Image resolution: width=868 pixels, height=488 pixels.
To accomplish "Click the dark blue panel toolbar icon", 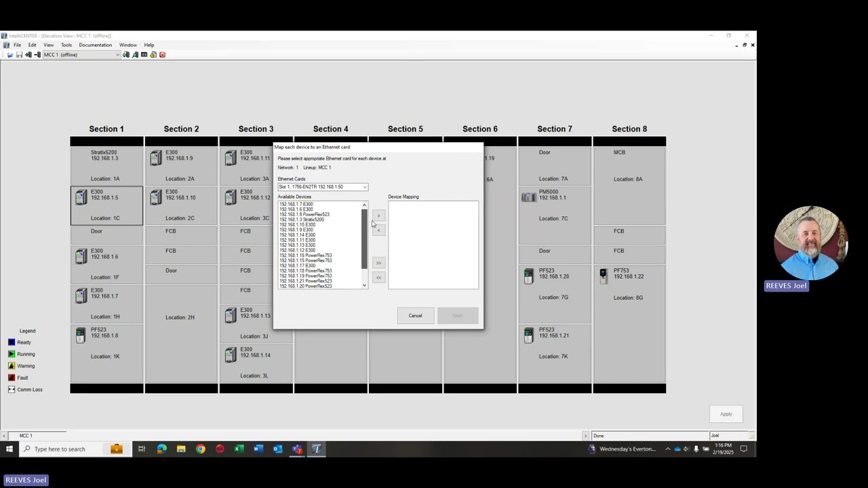I will 144,55.
